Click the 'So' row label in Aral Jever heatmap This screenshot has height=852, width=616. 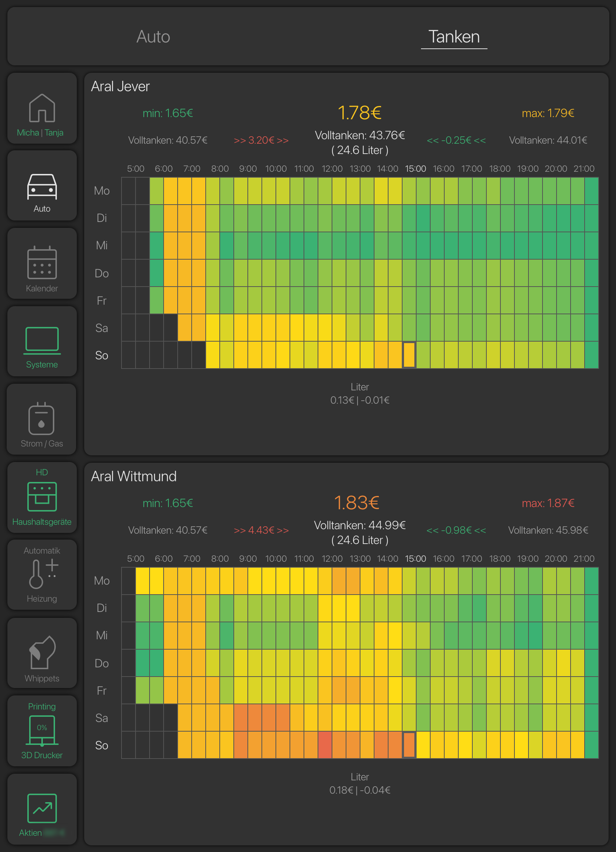coord(102,355)
